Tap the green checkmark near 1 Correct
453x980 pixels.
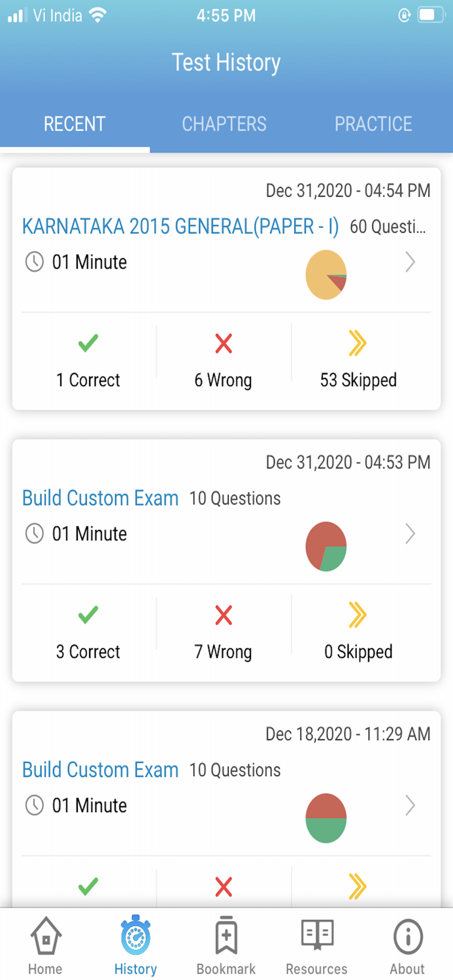click(87, 343)
